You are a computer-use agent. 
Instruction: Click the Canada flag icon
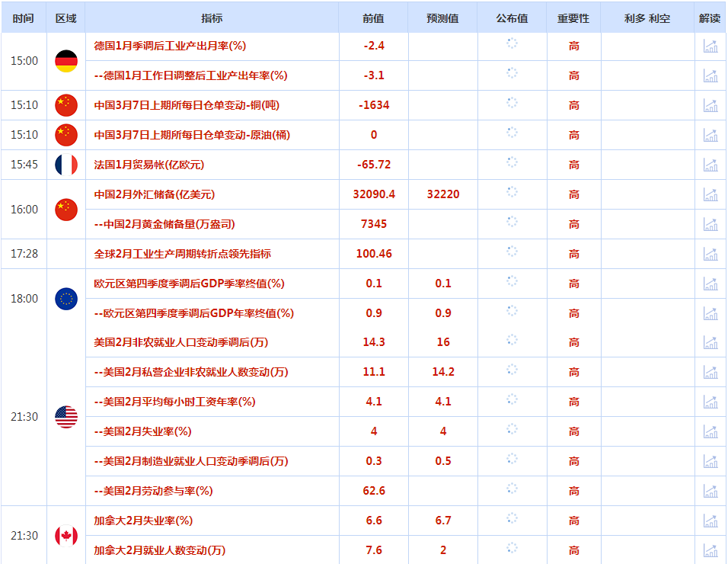tap(66, 536)
